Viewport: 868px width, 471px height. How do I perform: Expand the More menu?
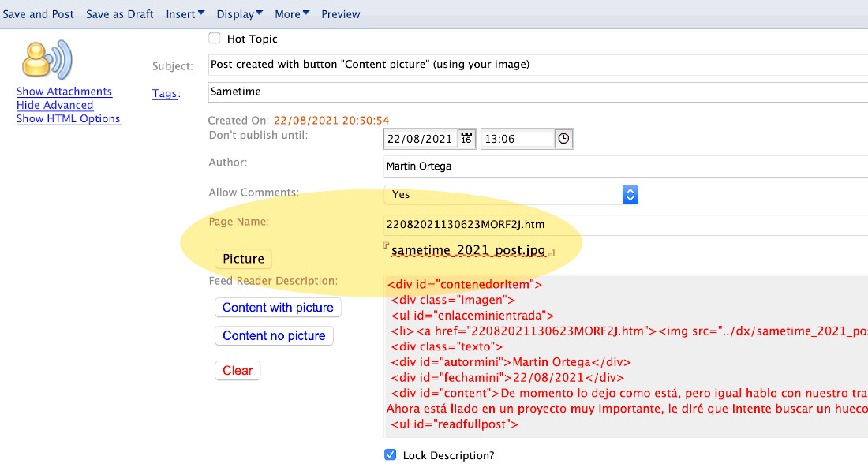[292, 14]
